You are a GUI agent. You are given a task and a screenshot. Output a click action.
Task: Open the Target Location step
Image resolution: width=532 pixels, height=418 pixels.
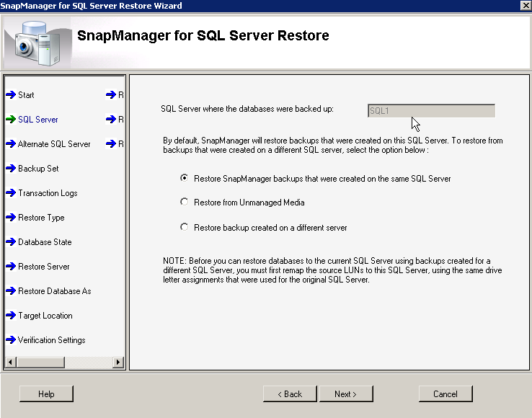[x=45, y=316]
